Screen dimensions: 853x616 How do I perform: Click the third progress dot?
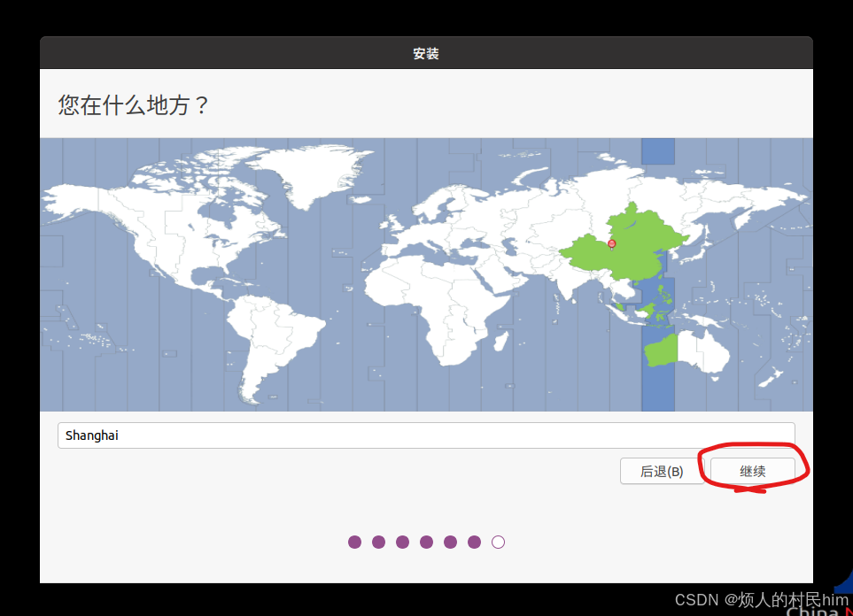tap(402, 542)
